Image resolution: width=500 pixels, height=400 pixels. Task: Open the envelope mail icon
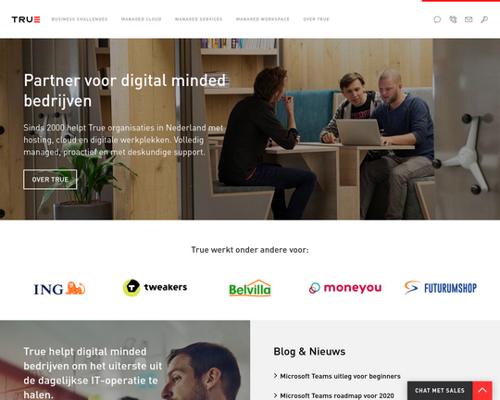[x=468, y=19]
